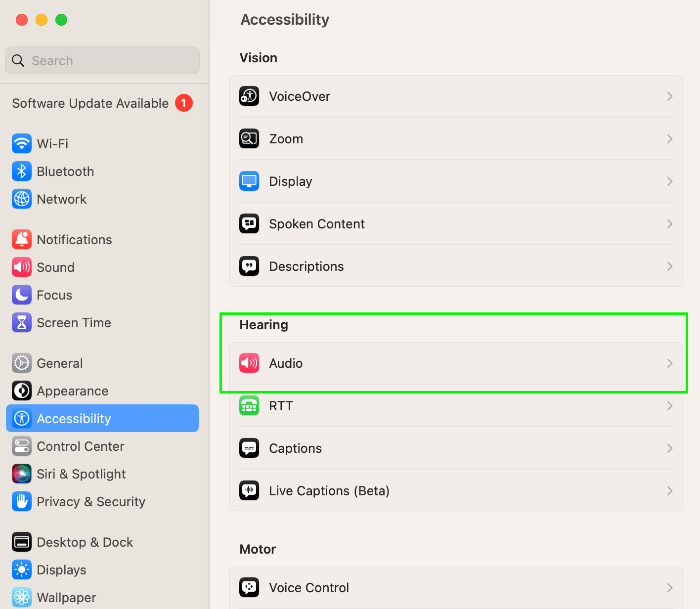Viewport: 700px width, 609px height.
Task: Click the Voice Control icon
Action: (249, 588)
